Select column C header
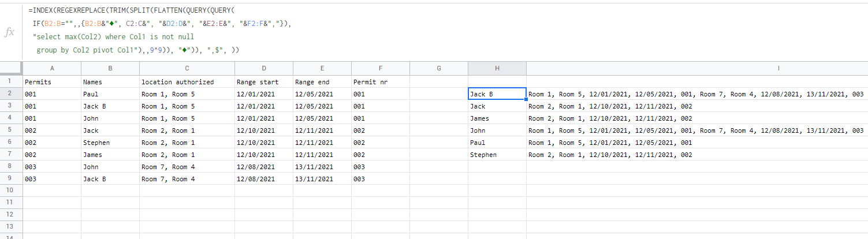The image size is (868, 239). coord(187,69)
